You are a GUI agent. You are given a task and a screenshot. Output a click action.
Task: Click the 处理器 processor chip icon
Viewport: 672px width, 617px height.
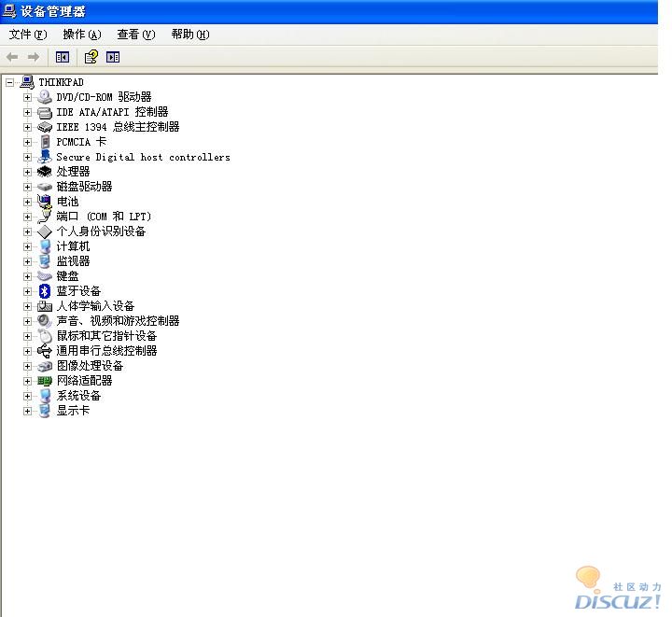pos(45,172)
